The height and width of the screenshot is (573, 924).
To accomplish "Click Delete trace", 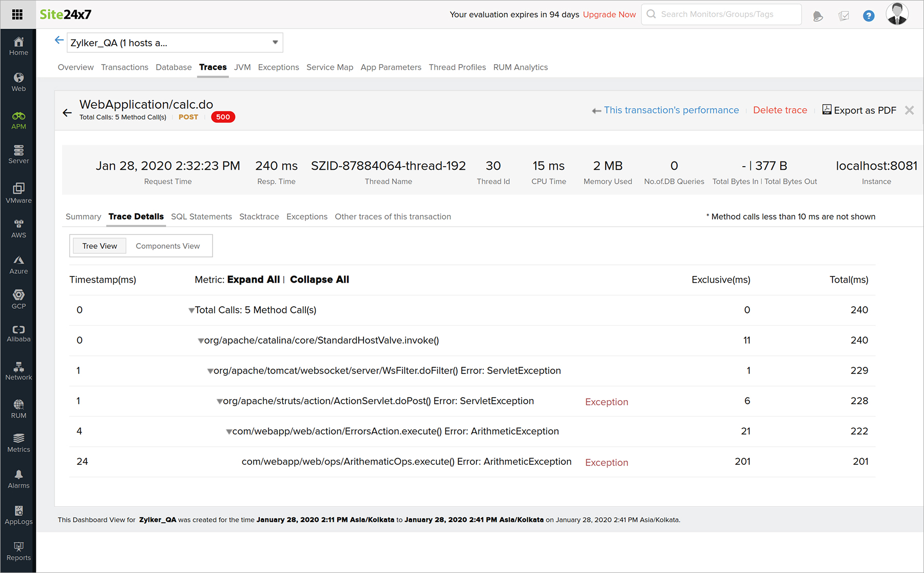I will click(x=780, y=110).
